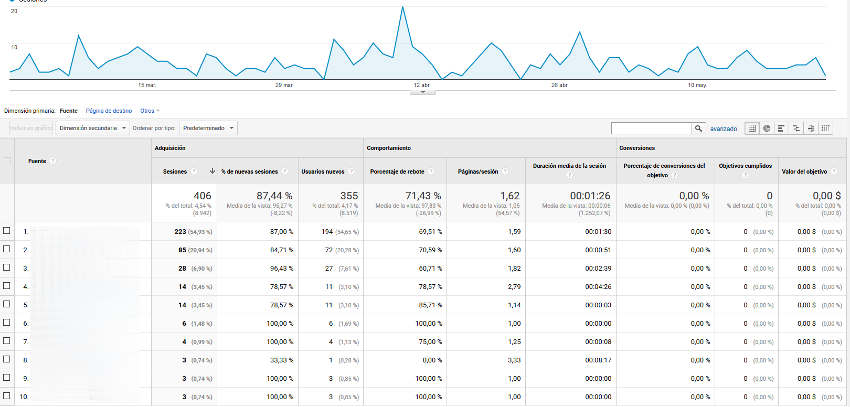Viewport: 850px width, 407px height.
Task: Click the Porcentaje de rebote column header
Action: click(396, 171)
